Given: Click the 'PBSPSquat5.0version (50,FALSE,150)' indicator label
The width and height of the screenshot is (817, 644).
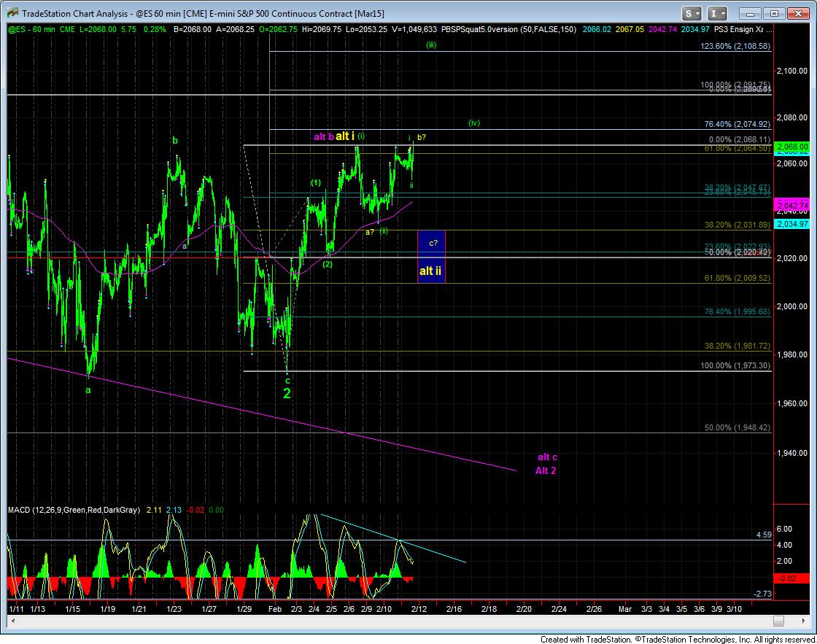Looking at the screenshot, I should coord(508,29).
